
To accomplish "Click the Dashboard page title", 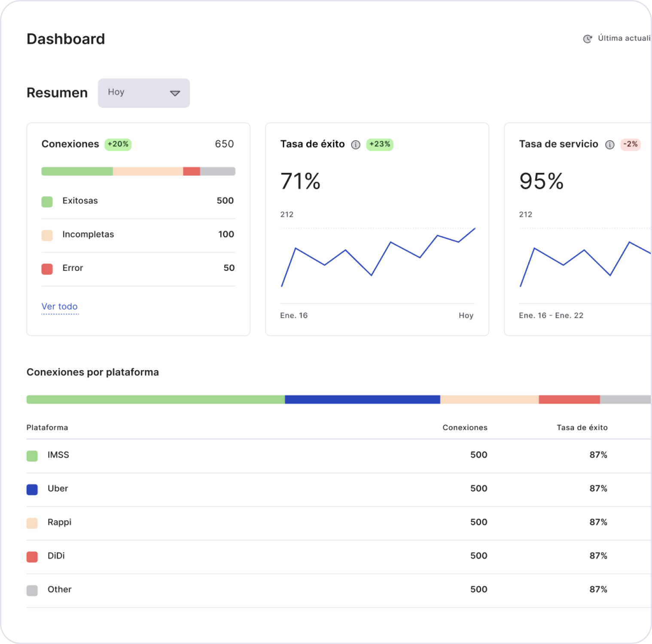I will (66, 39).
